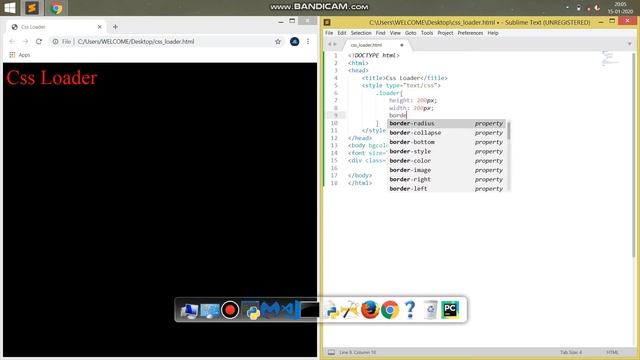Screen dimensions: 640x360
Task: Choose border-style autocomplete suggestion
Action: (x=447, y=151)
